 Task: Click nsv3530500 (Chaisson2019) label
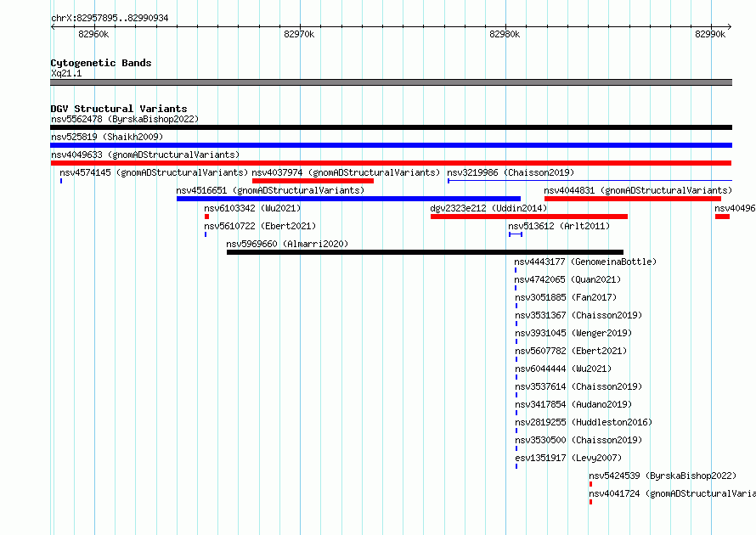pos(578,440)
